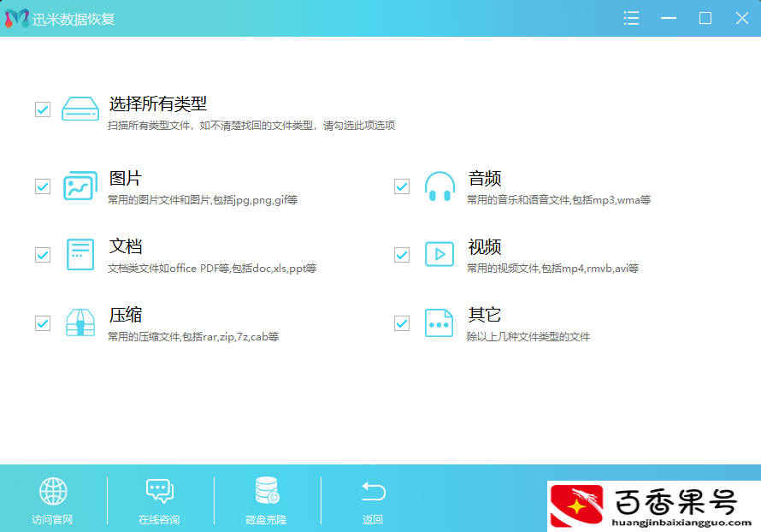
Task: Click the other files (其它) dots icon
Action: click(439, 322)
